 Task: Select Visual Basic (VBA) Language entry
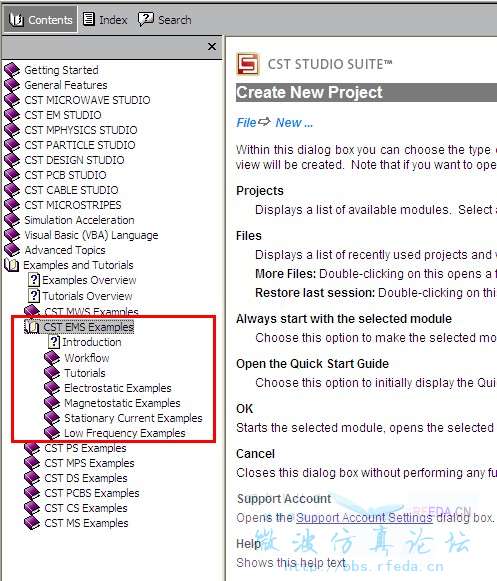(x=91, y=235)
